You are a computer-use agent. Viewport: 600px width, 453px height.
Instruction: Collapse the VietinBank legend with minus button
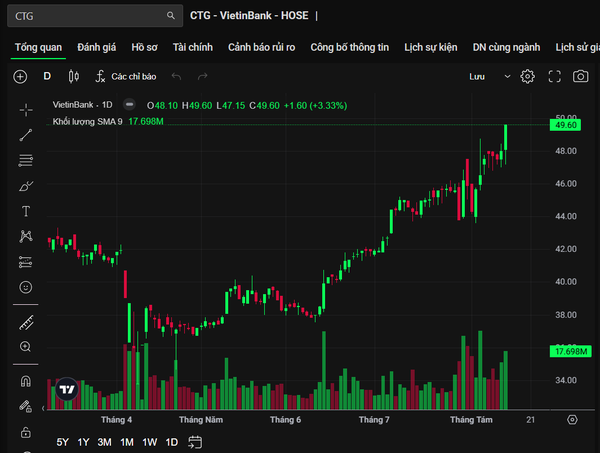point(129,104)
